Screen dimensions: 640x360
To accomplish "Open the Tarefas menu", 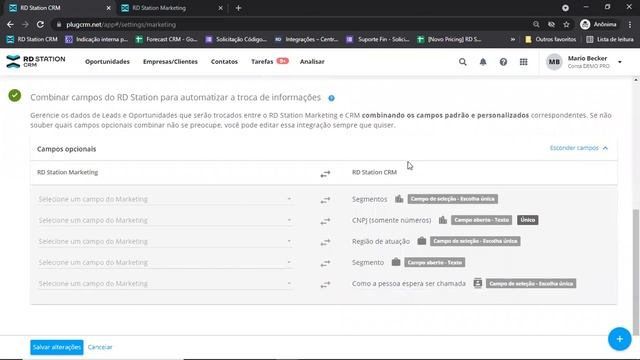I will click(262, 62).
